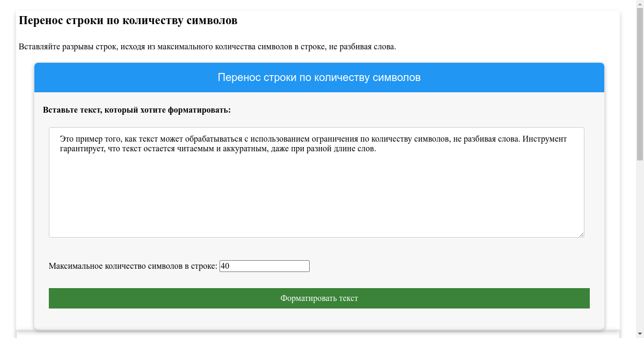Click the word "использованием" in the text area
Image resolution: width=644 pixels, height=338 pixels.
tap(280, 139)
